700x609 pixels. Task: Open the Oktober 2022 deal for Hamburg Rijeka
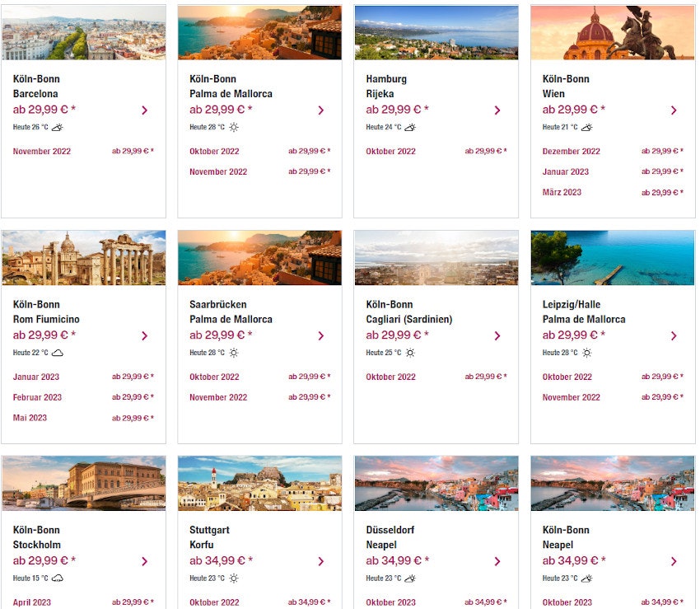pyautogui.click(x=391, y=152)
